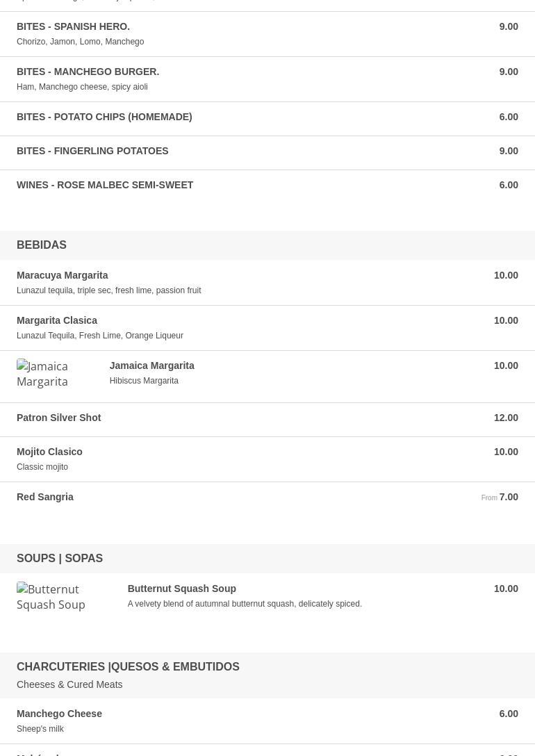This screenshot has height=756, width=535.
Task: Click the 12.00 price for Patron Silver Shot
Action: pos(506,418)
